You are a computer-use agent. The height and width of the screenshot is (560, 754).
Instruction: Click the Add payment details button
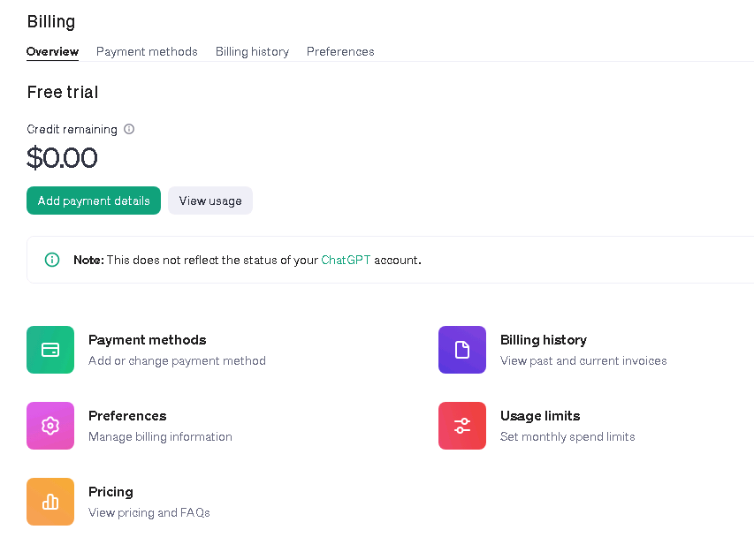pos(93,201)
